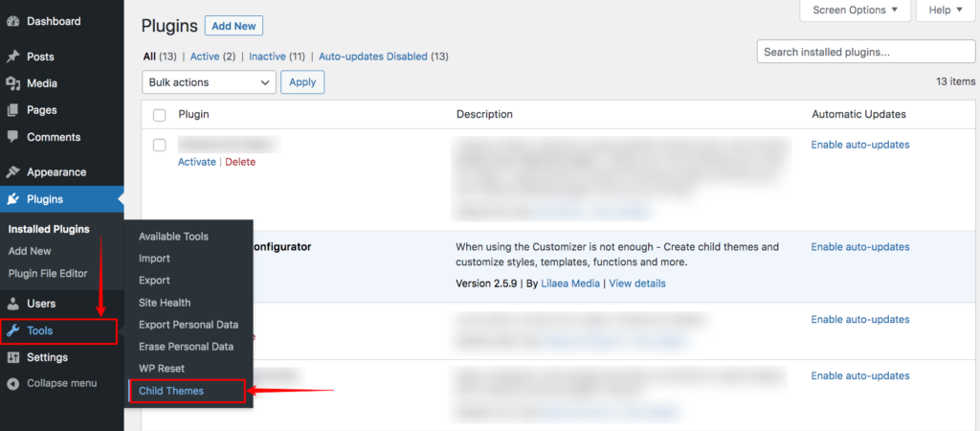Open Child Themes in Tools flyout
The height and width of the screenshot is (431, 980).
(x=171, y=391)
